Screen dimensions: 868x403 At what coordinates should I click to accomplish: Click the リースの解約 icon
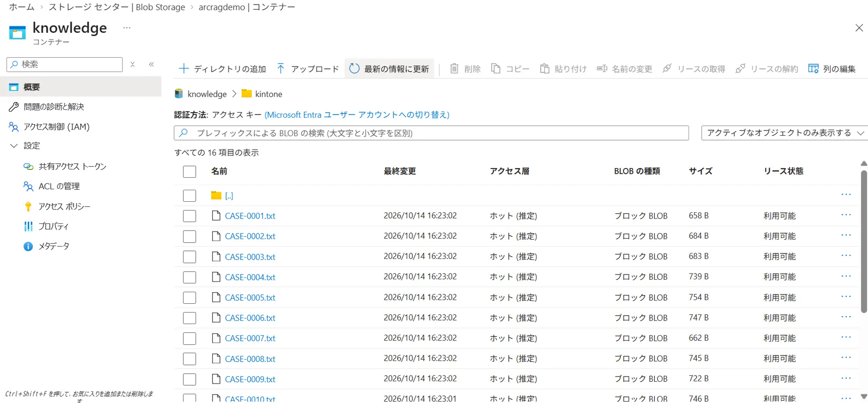(740, 69)
